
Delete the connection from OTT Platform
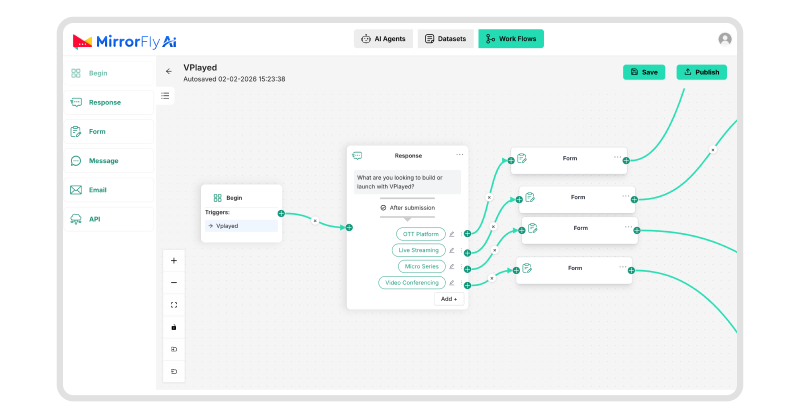click(489, 198)
